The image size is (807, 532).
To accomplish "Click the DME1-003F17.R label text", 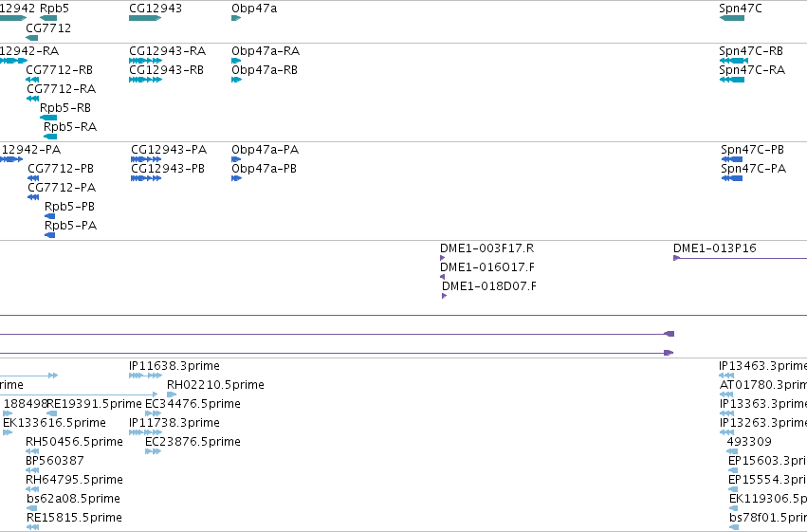I will click(x=487, y=248).
